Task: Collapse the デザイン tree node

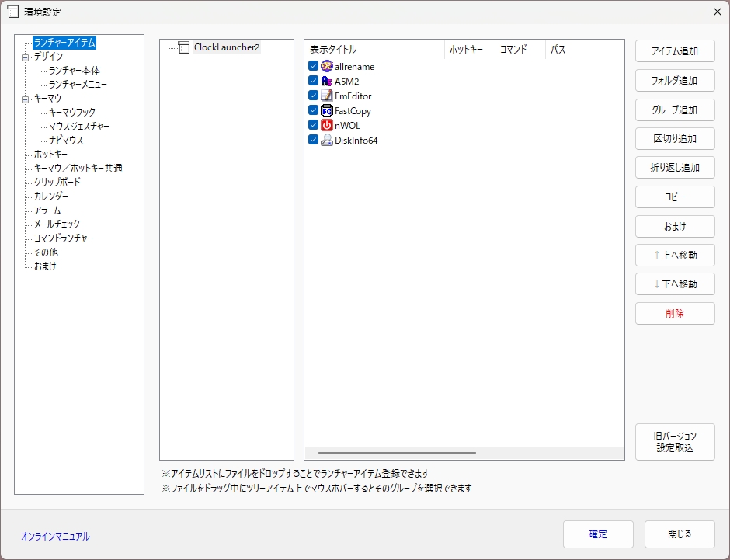Action: click(25, 57)
